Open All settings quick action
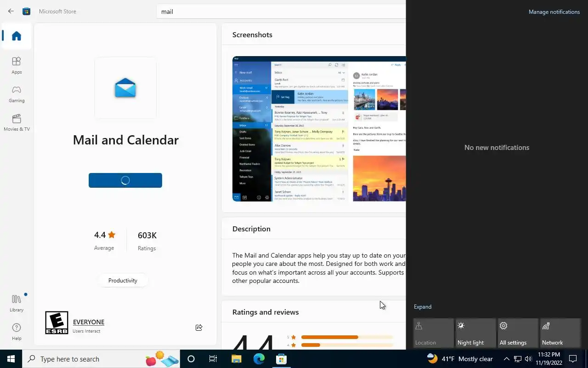 [x=518, y=333]
